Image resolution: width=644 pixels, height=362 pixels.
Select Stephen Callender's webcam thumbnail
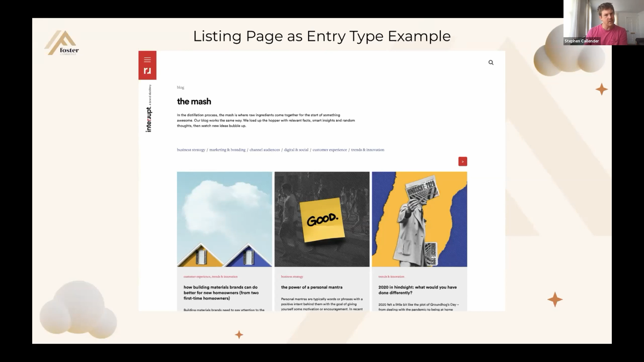point(603,22)
